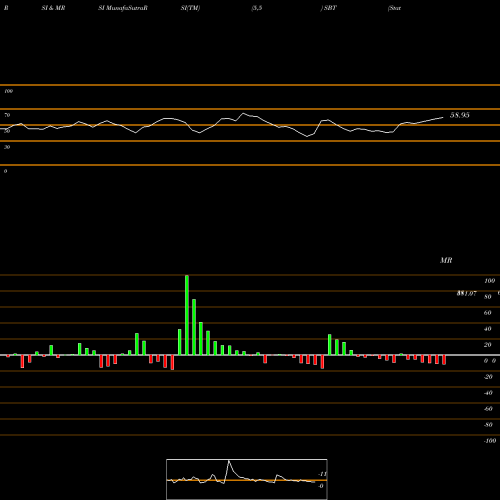The height and width of the screenshot is (500, 500).
Task: Click the RSI line end near 58.95
Action: [443, 117]
